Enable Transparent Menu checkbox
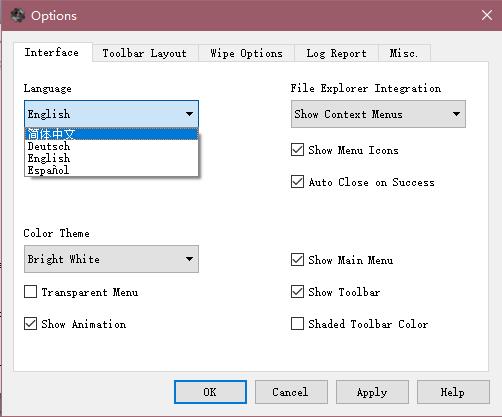Image resolution: width=502 pixels, height=417 pixels. tap(30, 292)
